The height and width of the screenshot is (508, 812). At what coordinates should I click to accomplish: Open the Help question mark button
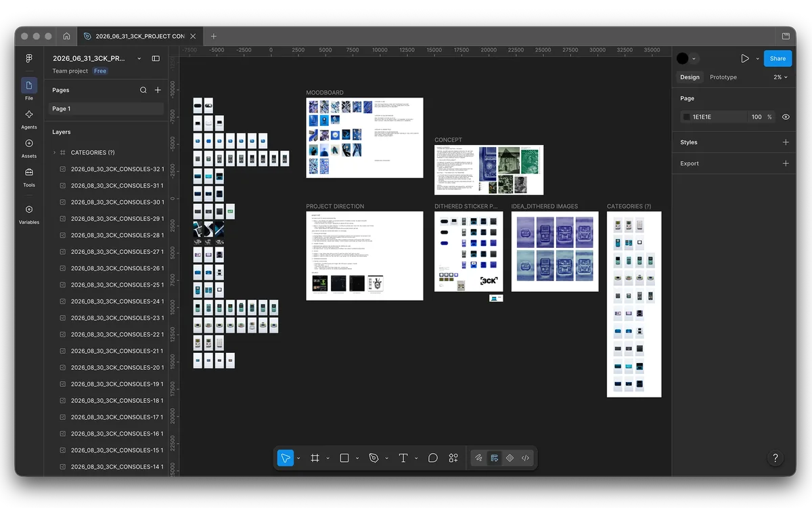(775, 458)
